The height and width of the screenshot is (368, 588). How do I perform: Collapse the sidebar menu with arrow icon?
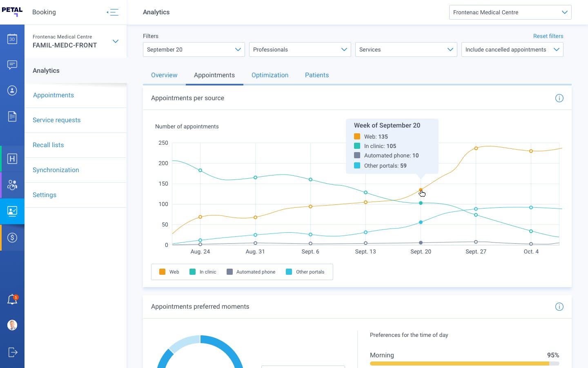[113, 12]
